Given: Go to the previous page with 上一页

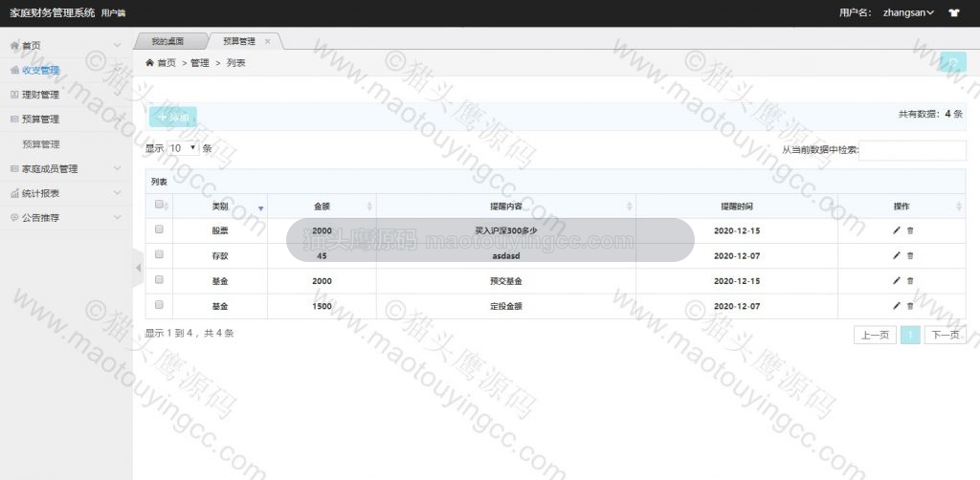Looking at the screenshot, I should click(x=875, y=336).
